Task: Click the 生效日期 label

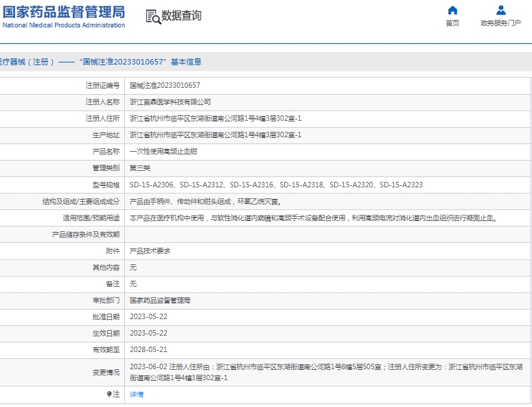Action: pyautogui.click(x=106, y=334)
